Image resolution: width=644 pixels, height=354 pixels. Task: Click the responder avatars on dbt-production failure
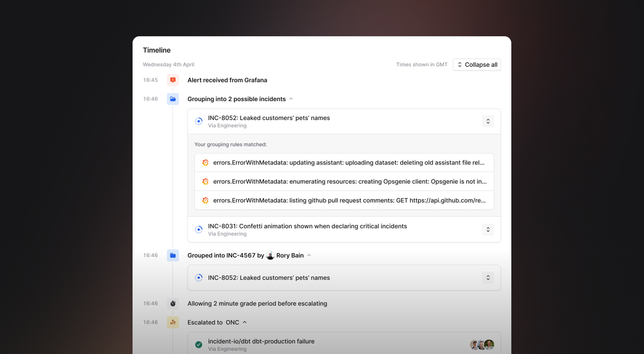coord(482,345)
